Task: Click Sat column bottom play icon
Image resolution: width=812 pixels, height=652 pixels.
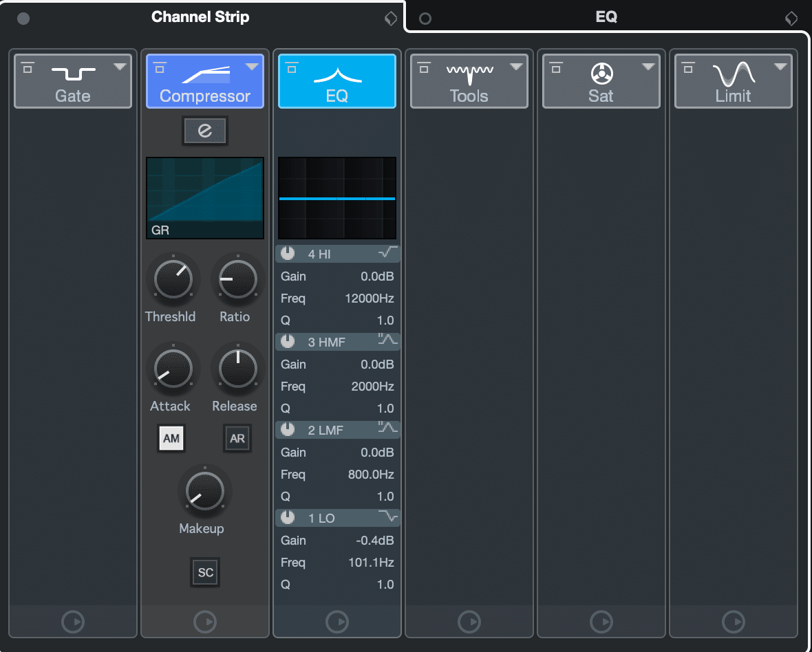Action: point(601,622)
